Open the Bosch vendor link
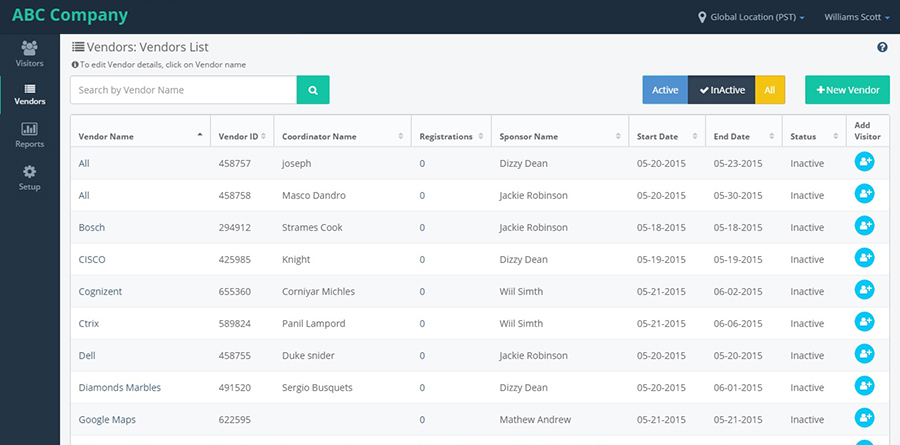This screenshot has height=445, width=900. click(92, 227)
